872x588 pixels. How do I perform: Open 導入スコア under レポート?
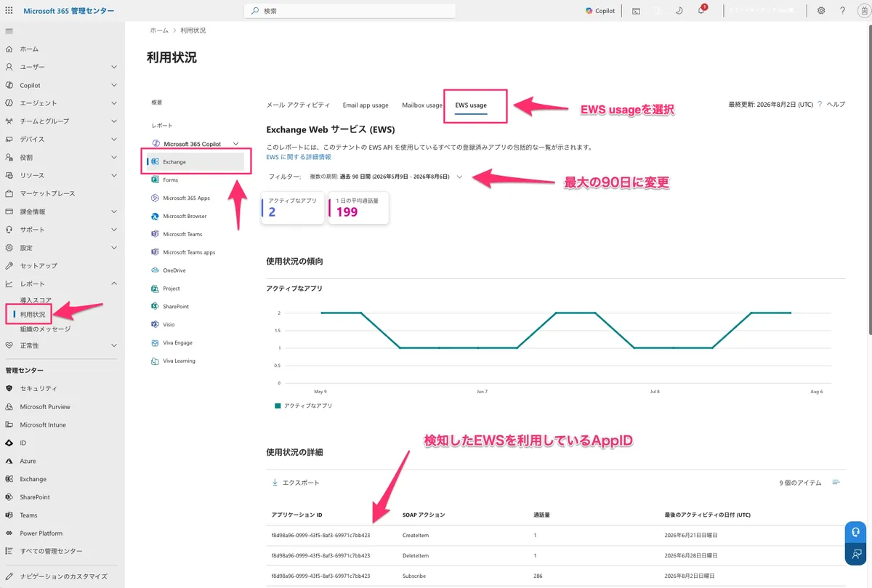(36, 299)
